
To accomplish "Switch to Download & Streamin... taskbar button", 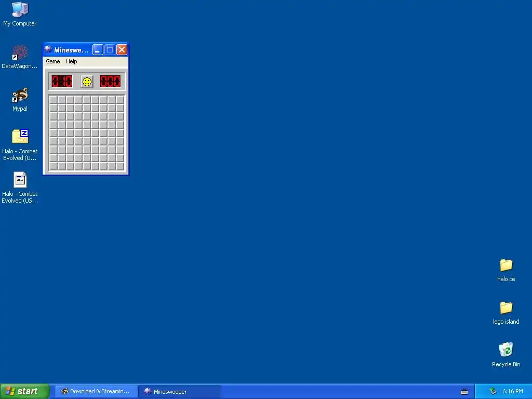I will pos(96,391).
